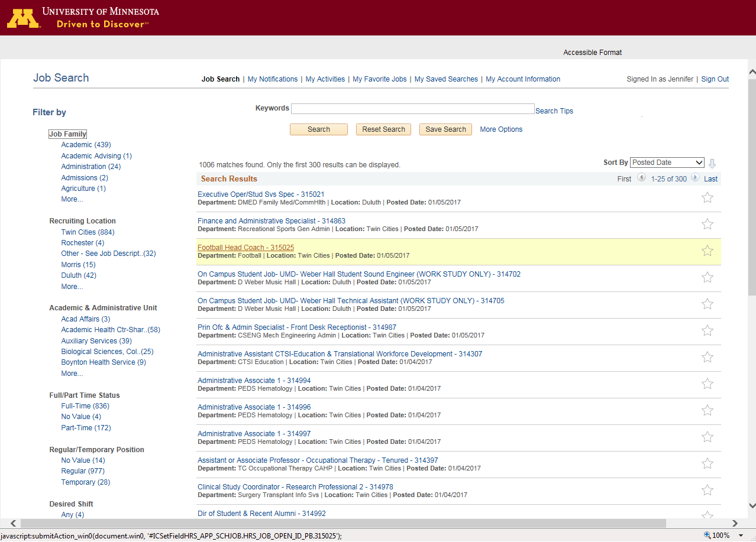The width and height of the screenshot is (756, 542).
Task: Star the Clinical Study Coordinator job
Action: [707, 490]
